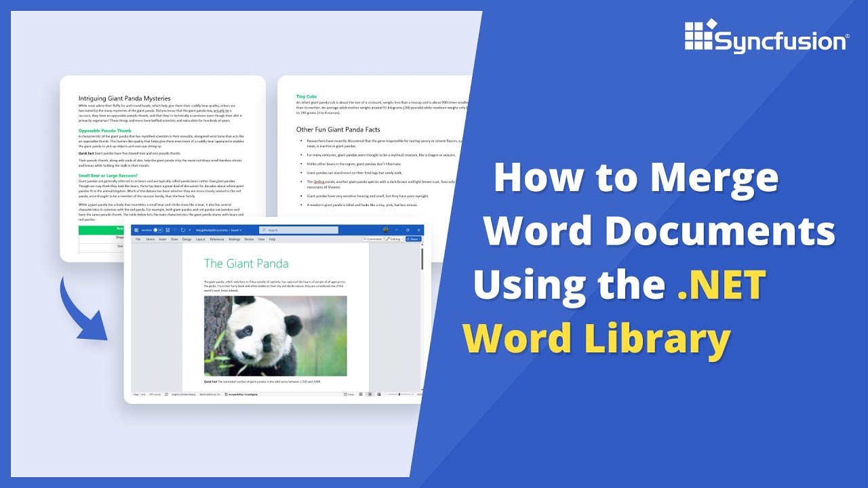
Task: Switch to Print Layout view
Action: (x=370, y=394)
